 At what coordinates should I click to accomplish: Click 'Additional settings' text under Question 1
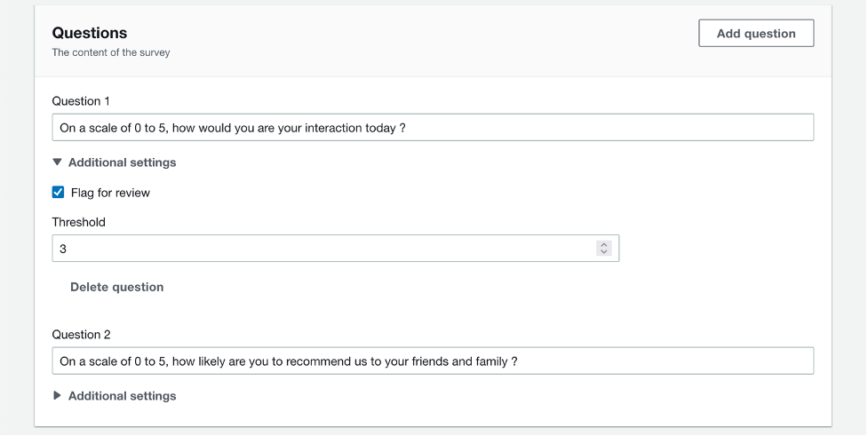(x=122, y=163)
